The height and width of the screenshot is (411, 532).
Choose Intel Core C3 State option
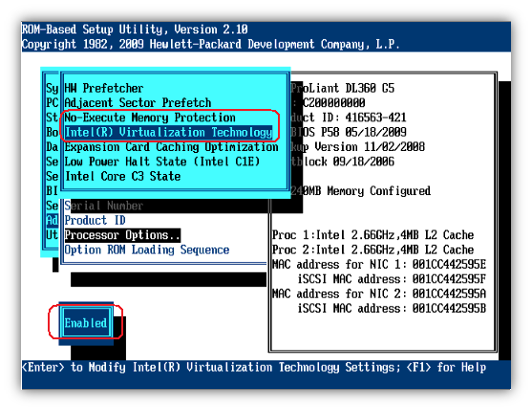(122, 176)
